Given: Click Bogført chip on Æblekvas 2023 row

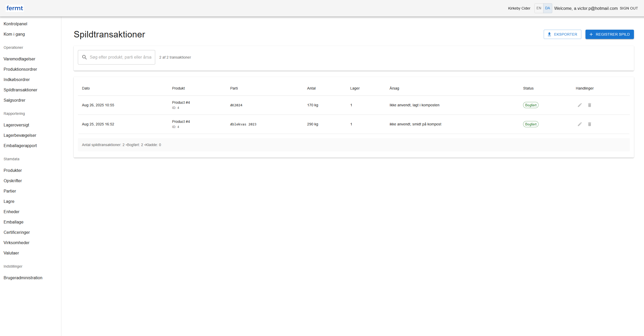Looking at the screenshot, I should point(531,124).
